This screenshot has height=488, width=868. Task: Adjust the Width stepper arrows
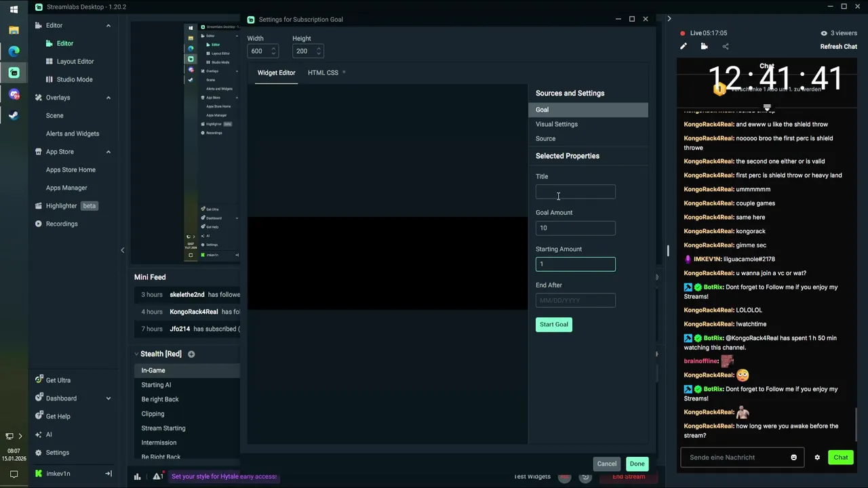pos(273,51)
